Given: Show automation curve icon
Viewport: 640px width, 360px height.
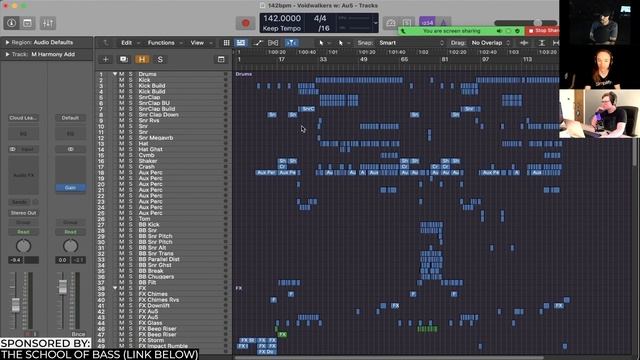Looking at the screenshot, I should pyautogui.click(x=258, y=43).
